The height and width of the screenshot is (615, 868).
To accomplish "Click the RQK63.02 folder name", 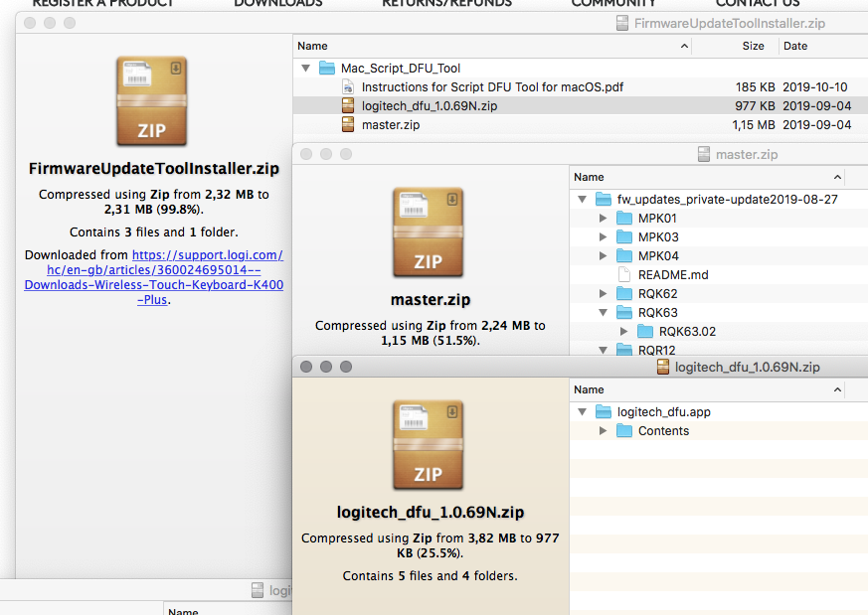I will 687,331.
